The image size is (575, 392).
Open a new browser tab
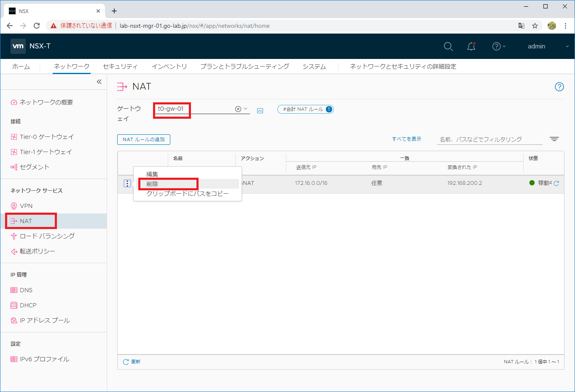click(x=114, y=11)
